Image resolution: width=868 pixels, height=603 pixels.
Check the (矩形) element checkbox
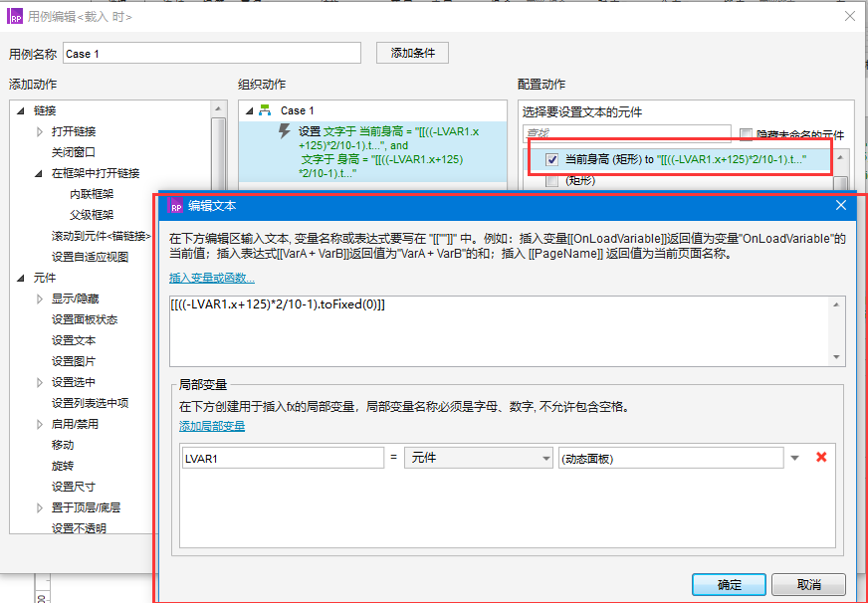pos(553,183)
